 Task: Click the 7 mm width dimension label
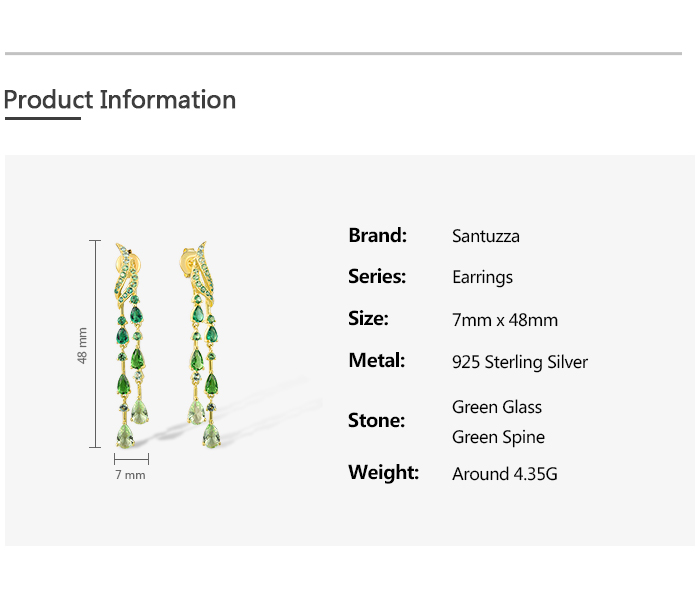pyautogui.click(x=130, y=475)
